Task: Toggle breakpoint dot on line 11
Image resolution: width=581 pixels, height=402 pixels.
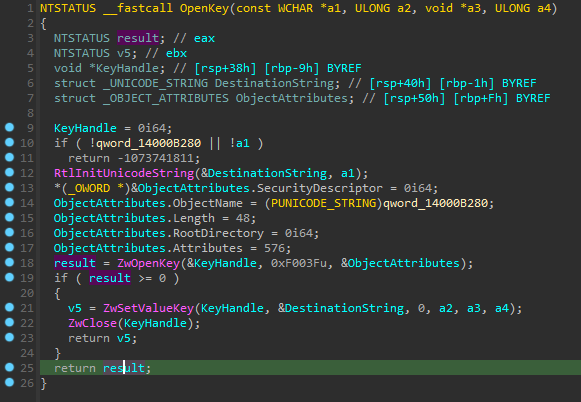Action: 9,157
